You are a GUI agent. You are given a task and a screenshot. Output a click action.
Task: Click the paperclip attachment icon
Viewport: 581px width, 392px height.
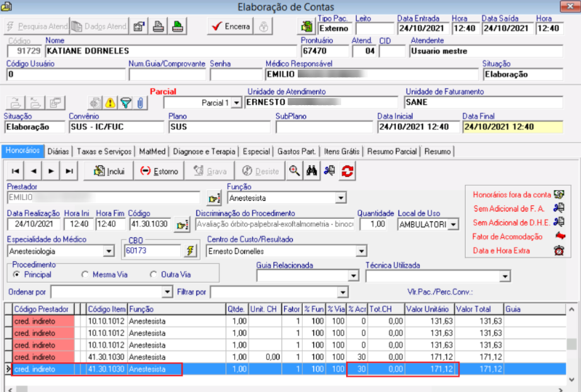pyautogui.click(x=140, y=103)
